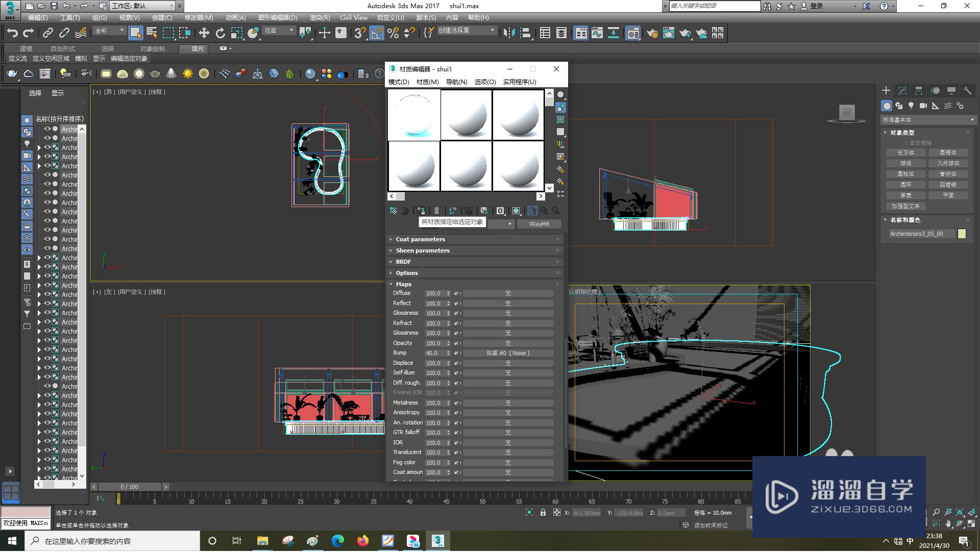Switch to Lights category in Create panel
The width and height of the screenshot is (980, 552).
pos(911,106)
